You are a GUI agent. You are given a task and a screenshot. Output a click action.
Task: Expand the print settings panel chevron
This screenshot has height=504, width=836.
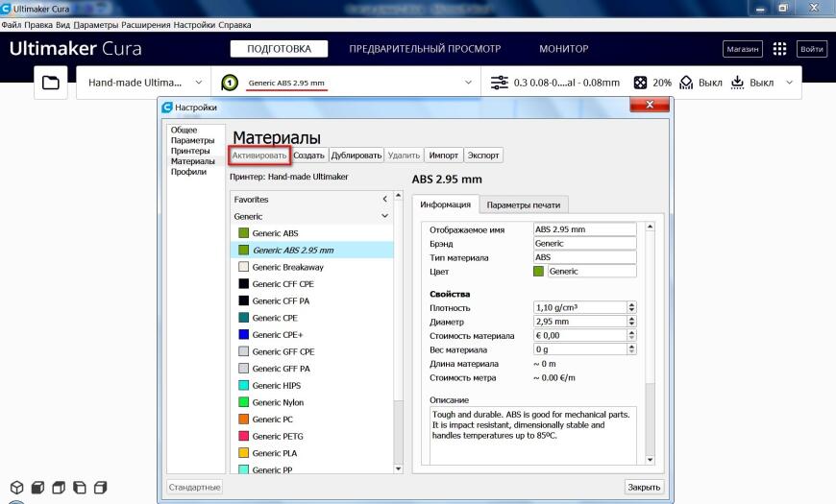[790, 83]
